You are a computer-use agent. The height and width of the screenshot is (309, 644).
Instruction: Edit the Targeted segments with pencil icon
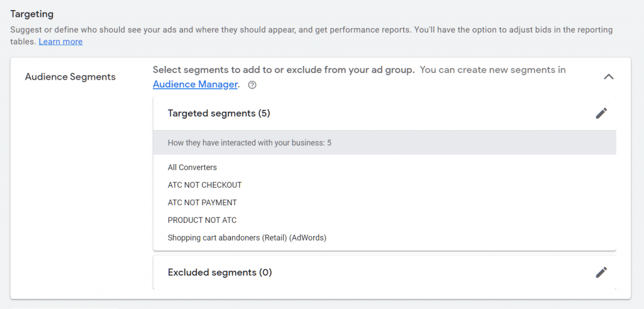(x=601, y=113)
